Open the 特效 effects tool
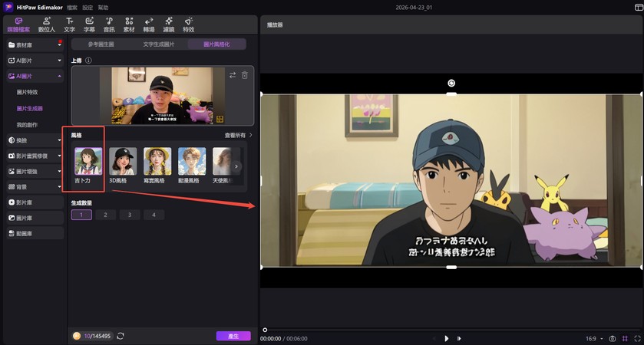644x345 pixels. coord(189,25)
